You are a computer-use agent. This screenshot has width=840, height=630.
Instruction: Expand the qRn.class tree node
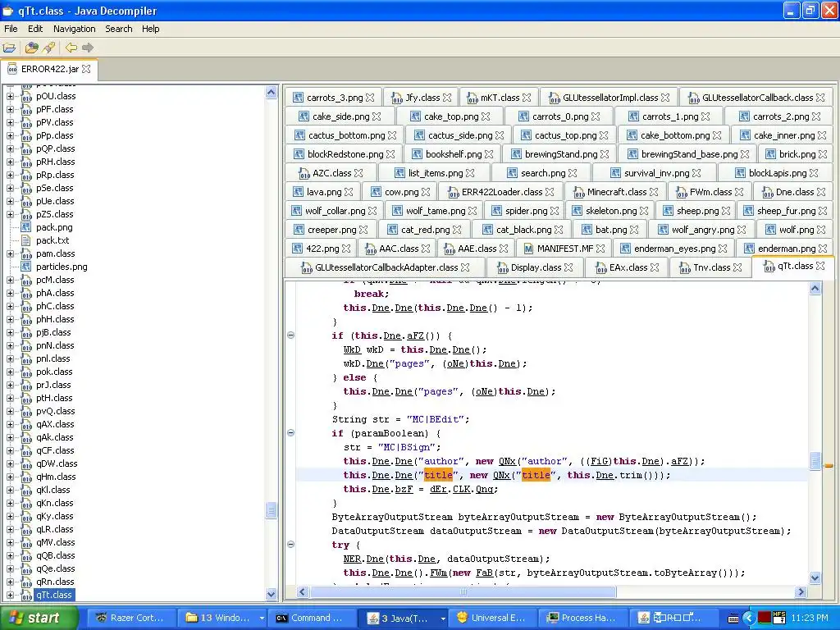click(10, 582)
